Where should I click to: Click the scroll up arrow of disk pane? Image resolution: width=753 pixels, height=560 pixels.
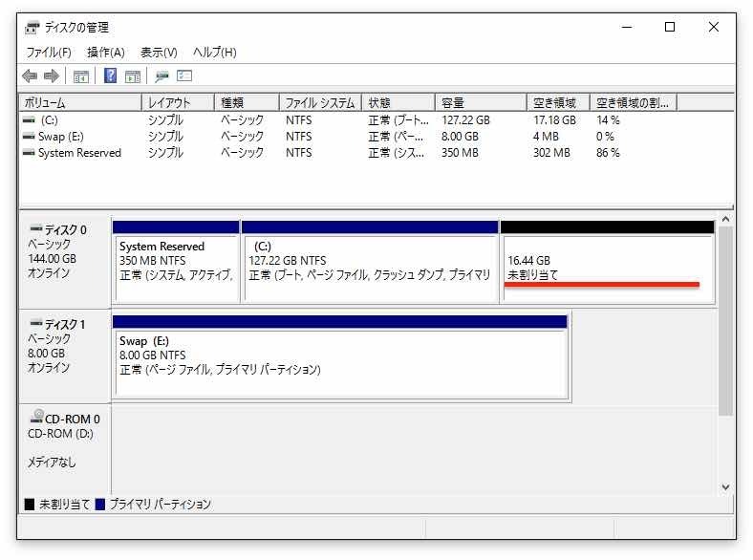725,219
